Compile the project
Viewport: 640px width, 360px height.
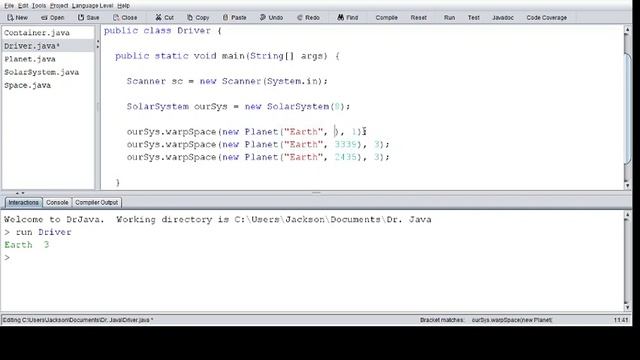tap(387, 18)
